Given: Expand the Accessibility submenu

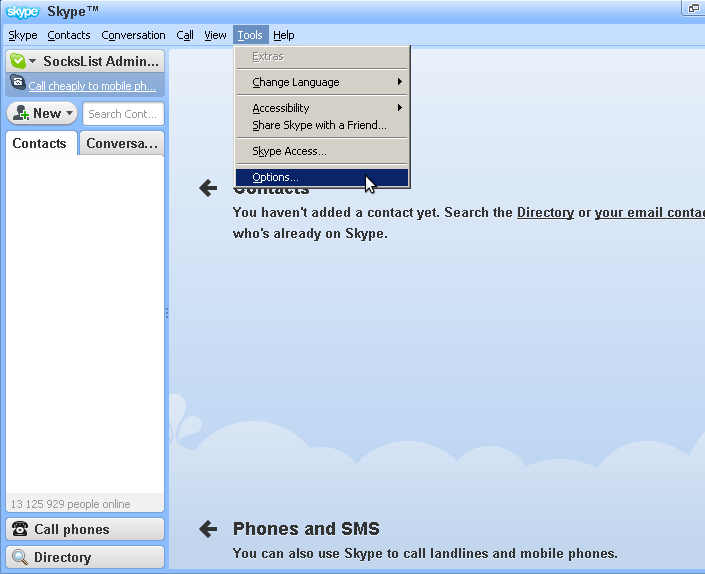Looking at the screenshot, I should coord(322,108).
